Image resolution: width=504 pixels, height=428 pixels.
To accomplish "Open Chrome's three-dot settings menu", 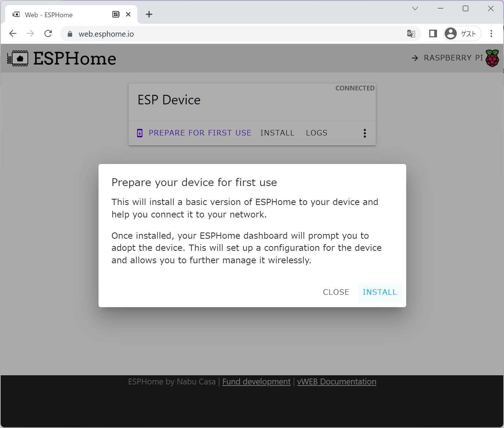I will (492, 33).
